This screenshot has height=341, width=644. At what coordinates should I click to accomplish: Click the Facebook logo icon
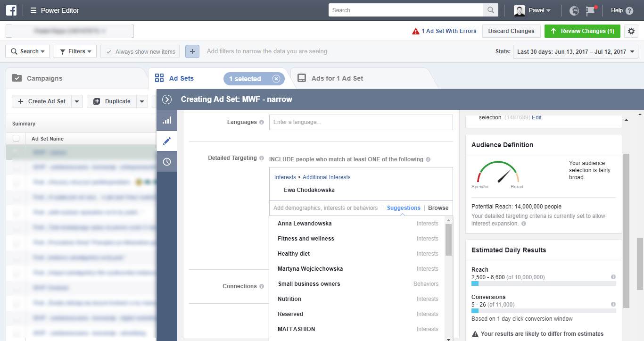11,10
